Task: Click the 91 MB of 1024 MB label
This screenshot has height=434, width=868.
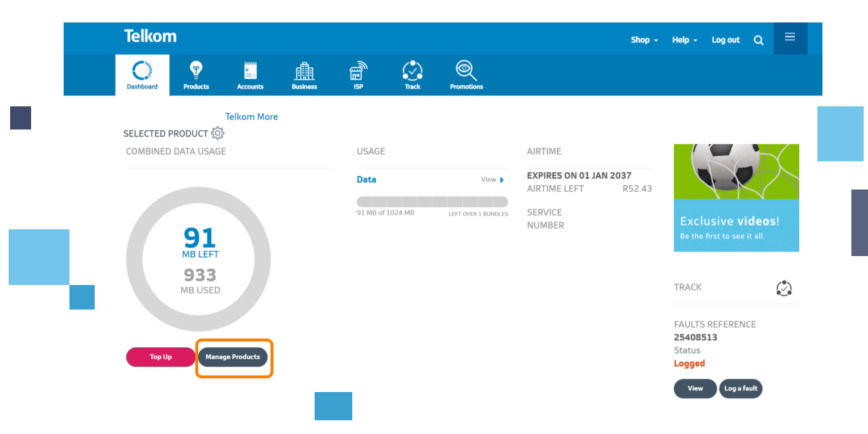Action: point(386,213)
